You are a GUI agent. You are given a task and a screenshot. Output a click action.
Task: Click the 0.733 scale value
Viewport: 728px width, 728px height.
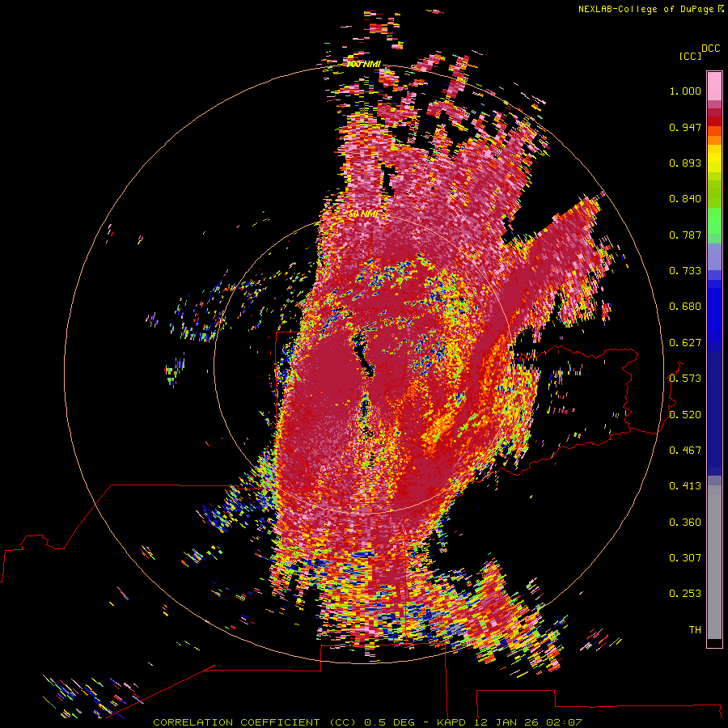tap(685, 271)
